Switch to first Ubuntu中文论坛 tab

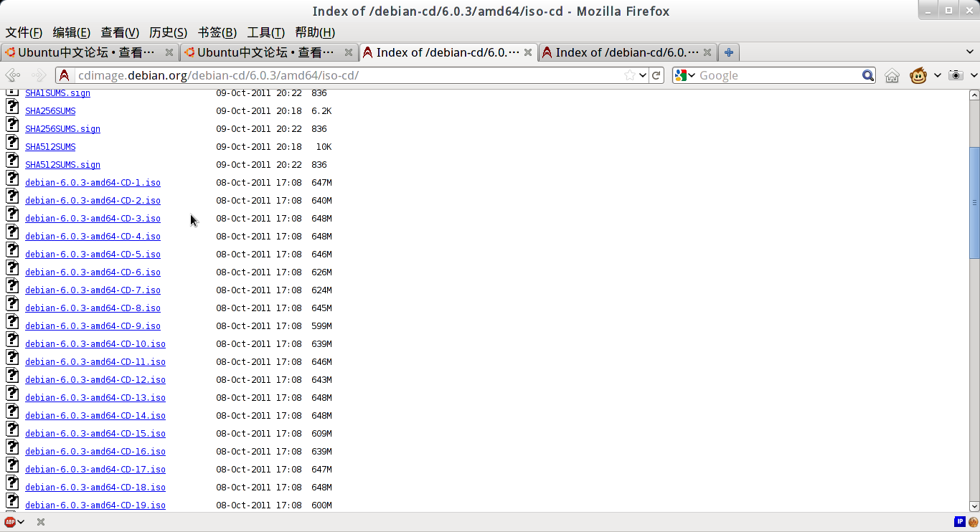(x=89, y=52)
